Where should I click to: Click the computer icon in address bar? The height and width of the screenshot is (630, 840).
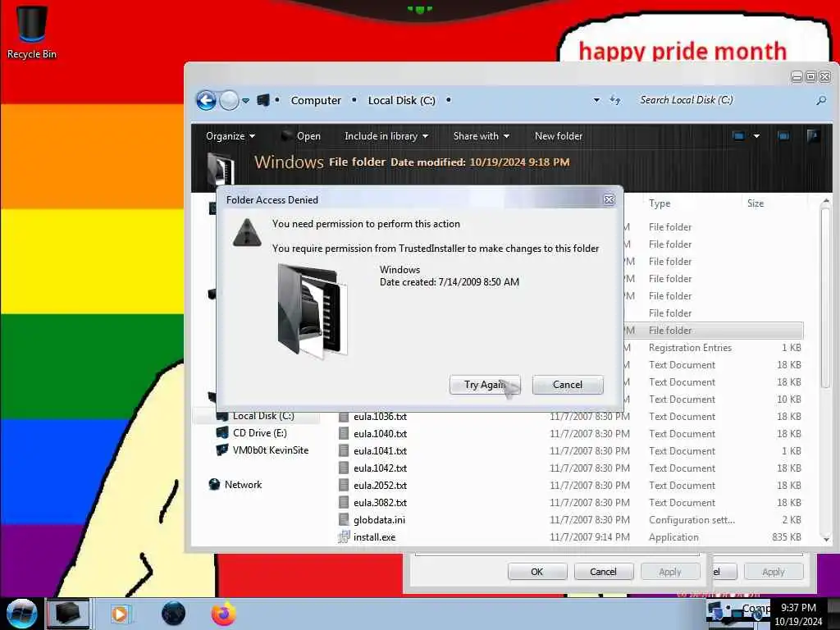[x=263, y=100]
